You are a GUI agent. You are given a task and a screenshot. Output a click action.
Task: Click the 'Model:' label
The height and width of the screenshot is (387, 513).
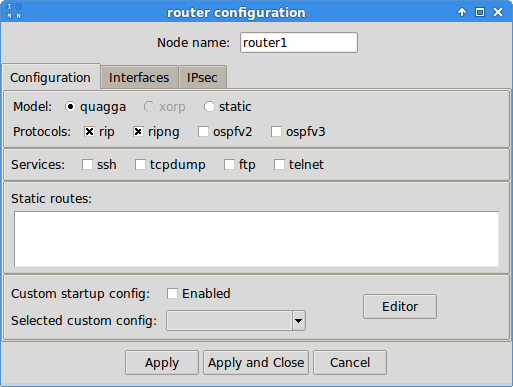pos(32,107)
